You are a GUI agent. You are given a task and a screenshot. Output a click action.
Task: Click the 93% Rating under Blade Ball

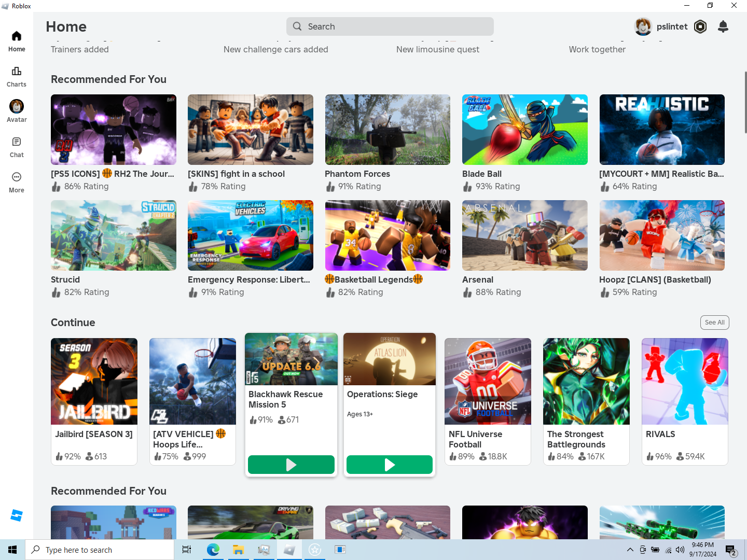point(491,186)
